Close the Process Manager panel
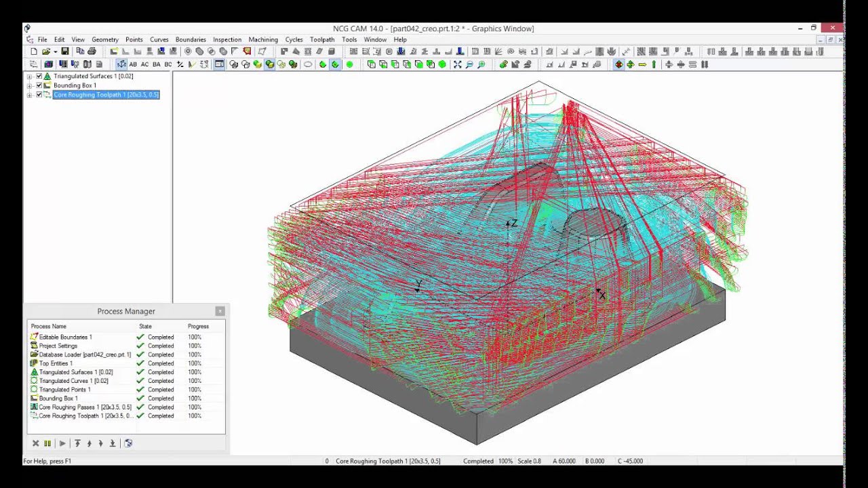868x488 pixels. coord(220,311)
